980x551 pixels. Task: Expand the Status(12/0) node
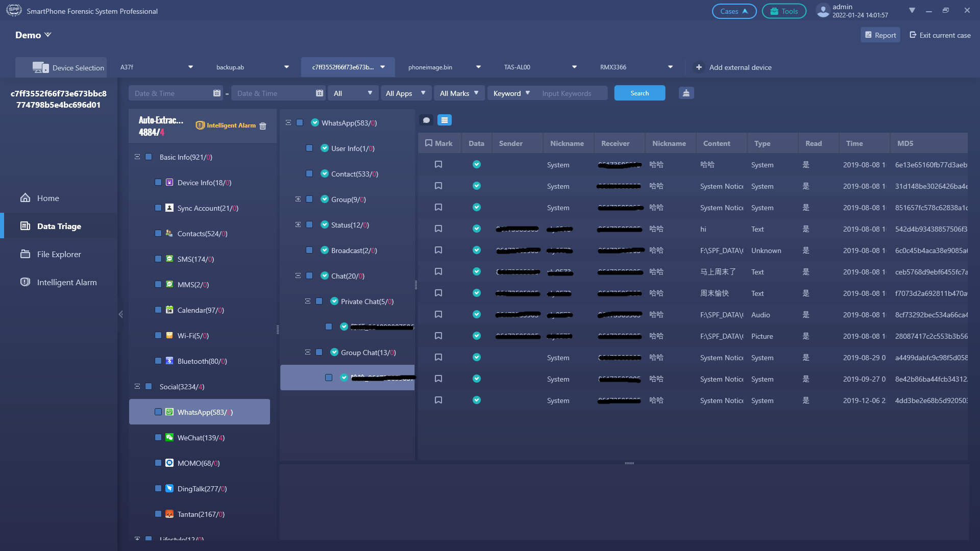pyautogui.click(x=298, y=224)
